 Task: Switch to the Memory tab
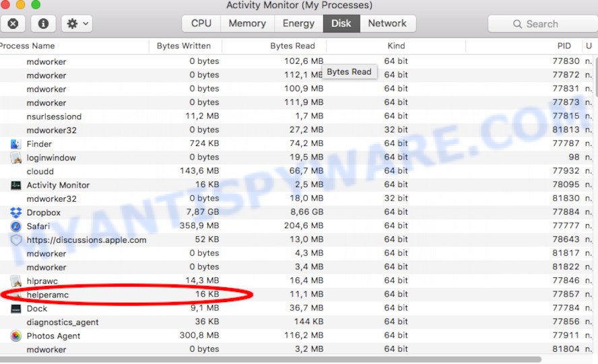247,24
